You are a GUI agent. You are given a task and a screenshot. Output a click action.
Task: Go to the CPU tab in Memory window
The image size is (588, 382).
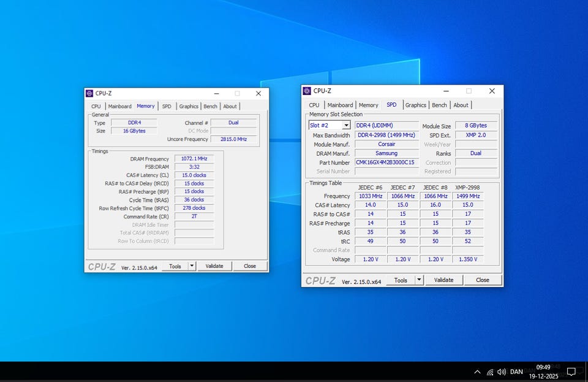(x=96, y=106)
